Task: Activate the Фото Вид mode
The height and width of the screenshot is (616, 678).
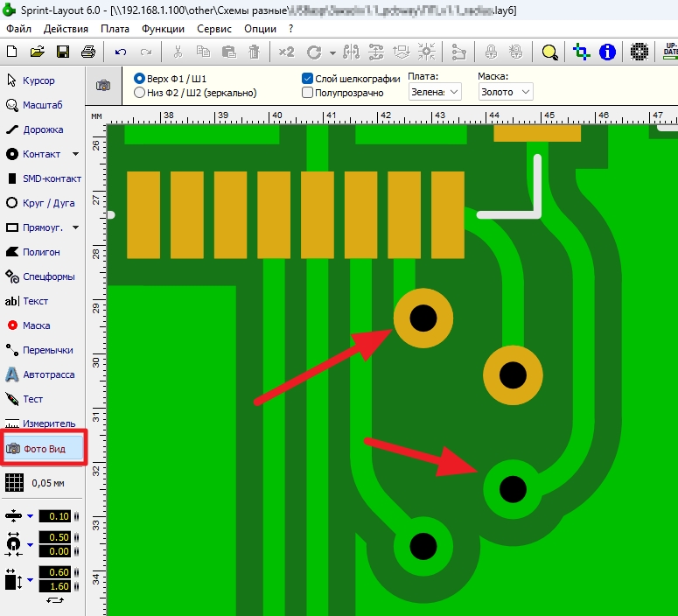Action: pos(43,449)
